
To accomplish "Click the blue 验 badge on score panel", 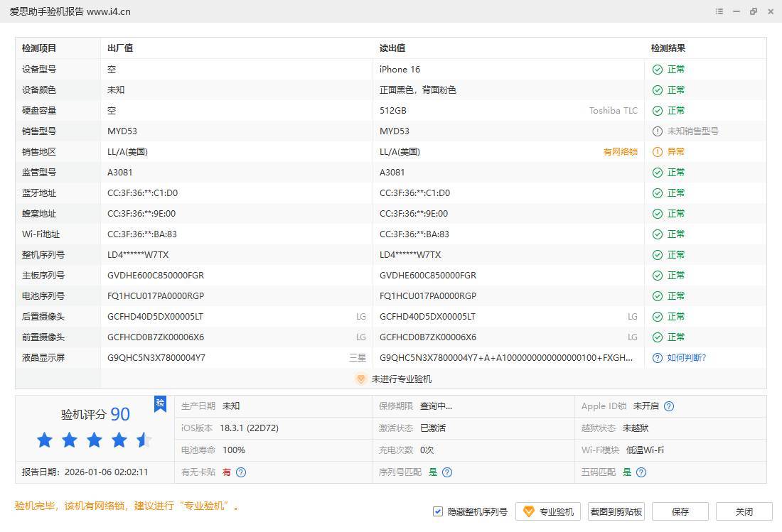I will coord(160,403).
